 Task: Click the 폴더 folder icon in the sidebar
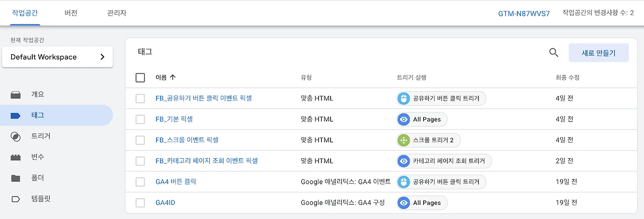[16, 178]
